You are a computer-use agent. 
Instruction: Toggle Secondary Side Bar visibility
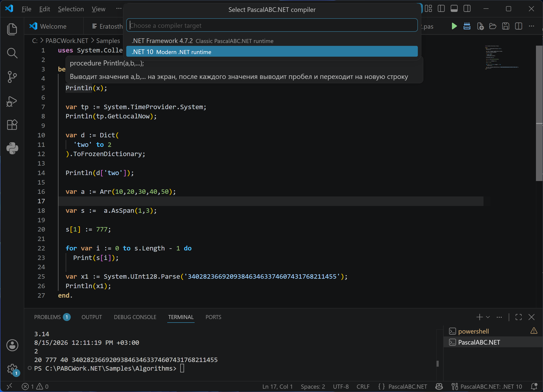[467, 9]
